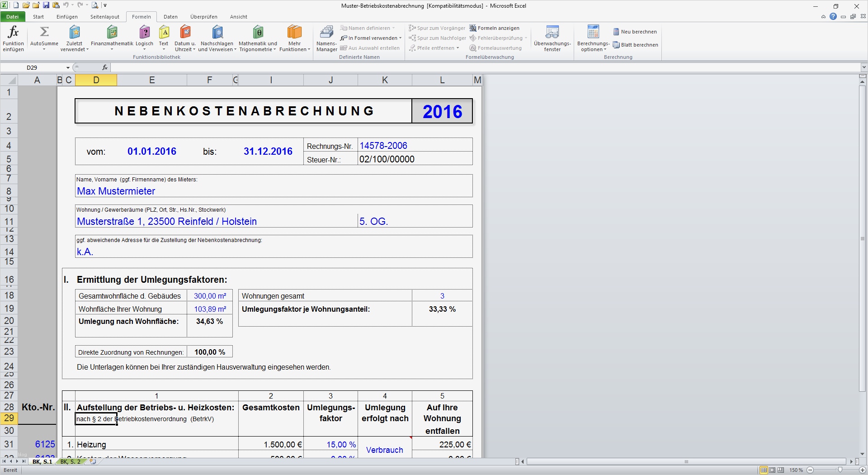Activate Umbruchvorschau view in status bar
Viewport: 868px width, 475px height.
coord(780,470)
